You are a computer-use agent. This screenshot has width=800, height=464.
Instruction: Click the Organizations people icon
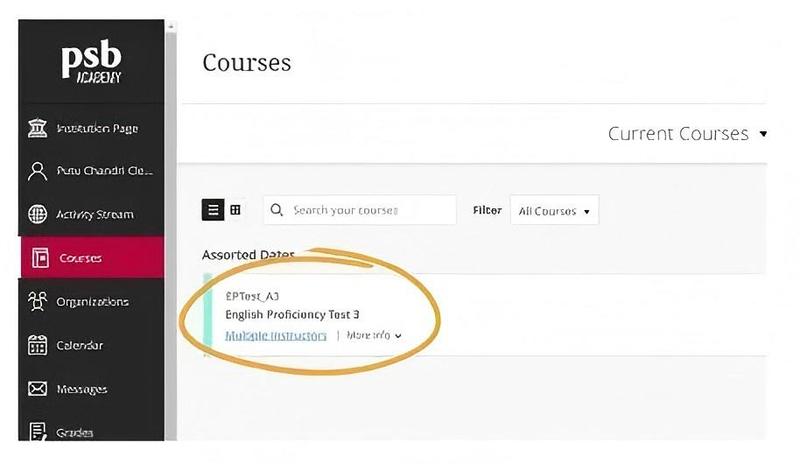(38, 301)
